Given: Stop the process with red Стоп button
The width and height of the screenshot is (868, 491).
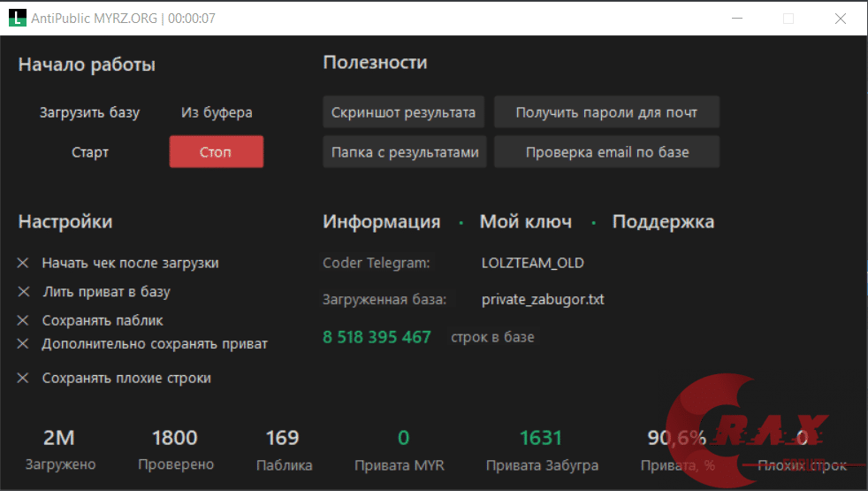Looking at the screenshot, I should 217,152.
